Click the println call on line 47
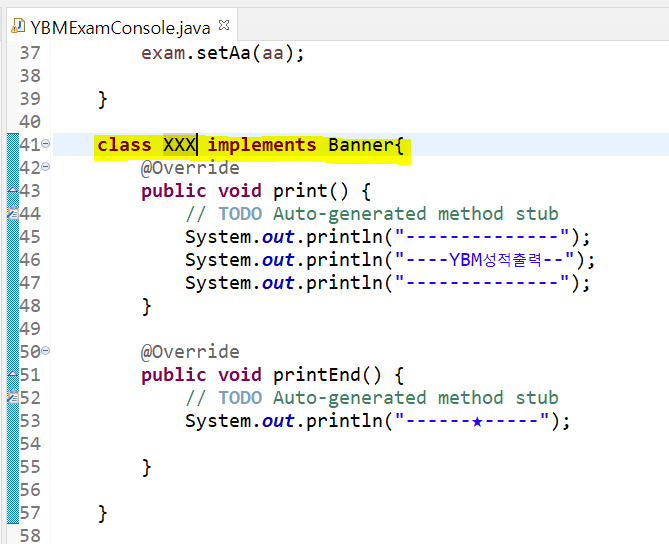The height and width of the screenshot is (544, 669). click(387, 283)
